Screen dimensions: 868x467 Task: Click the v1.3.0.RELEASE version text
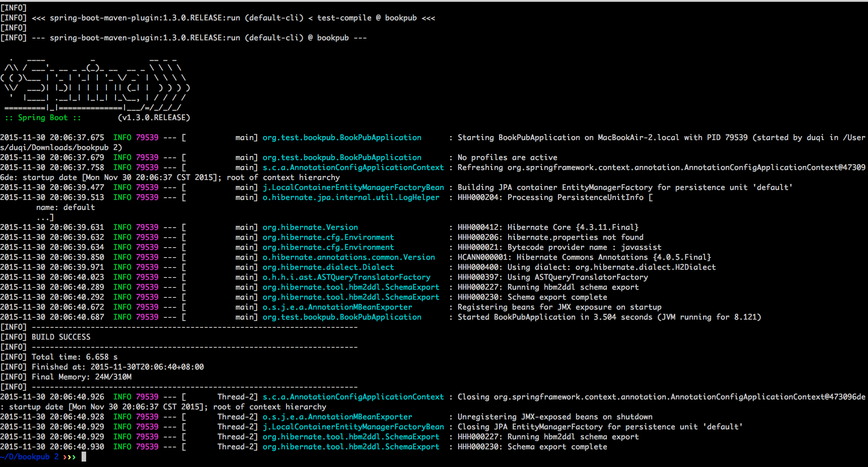point(154,117)
